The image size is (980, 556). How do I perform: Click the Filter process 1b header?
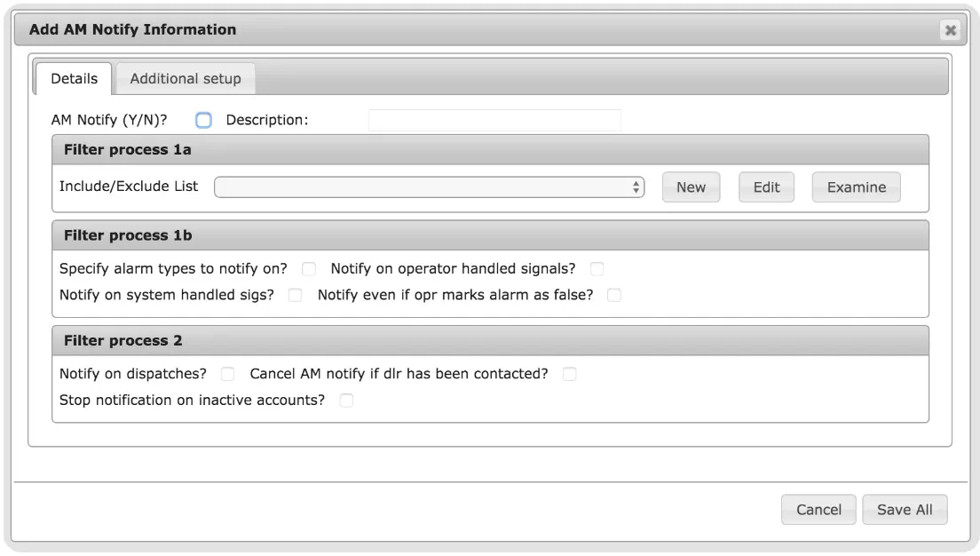pos(491,235)
